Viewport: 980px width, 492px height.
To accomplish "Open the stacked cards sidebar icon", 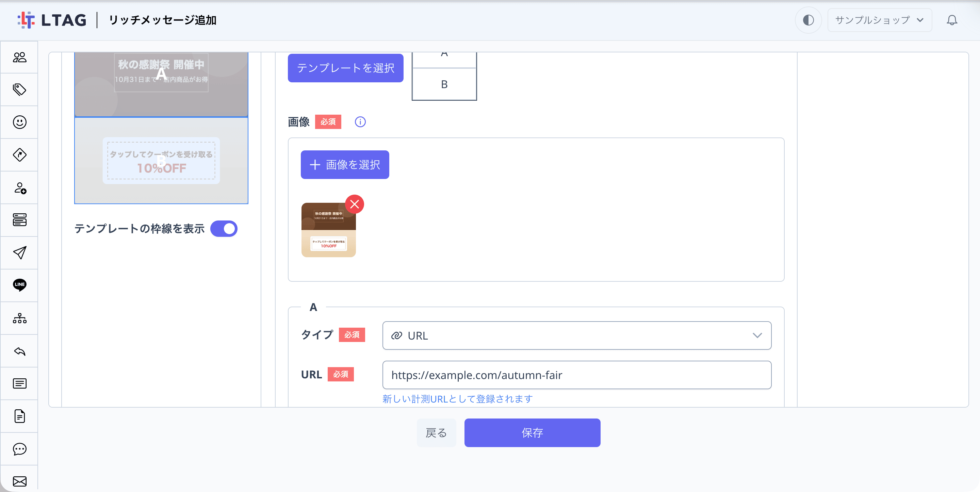I will pos(19,220).
